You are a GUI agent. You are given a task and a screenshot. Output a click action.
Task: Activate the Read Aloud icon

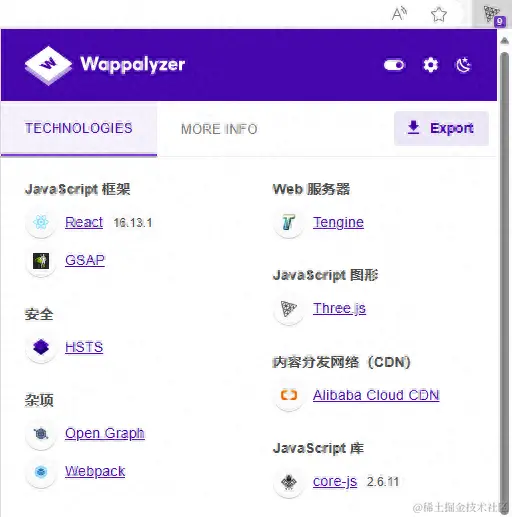coord(399,14)
